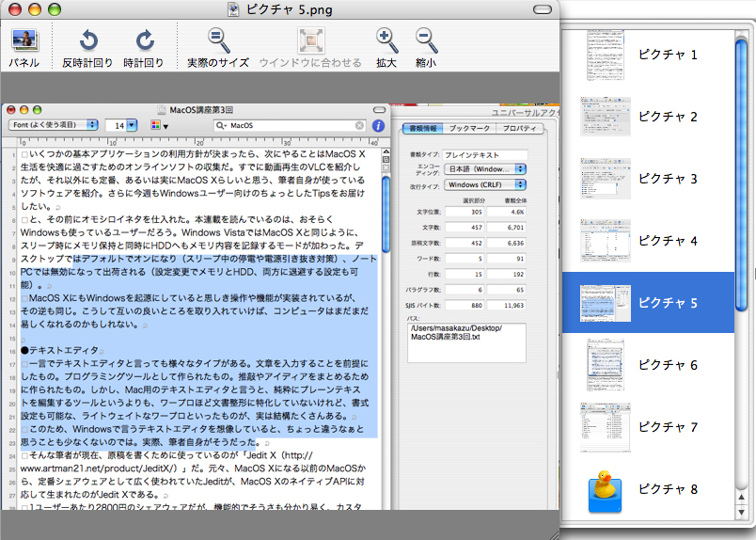Open 改行タイプ Windows (CRLF) popup
Viewport: 756px width, 540px height.
[x=485, y=184]
